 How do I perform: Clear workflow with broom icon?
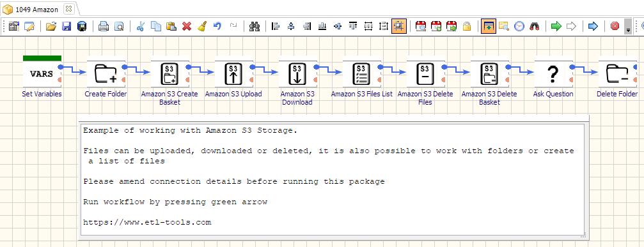click(x=201, y=27)
